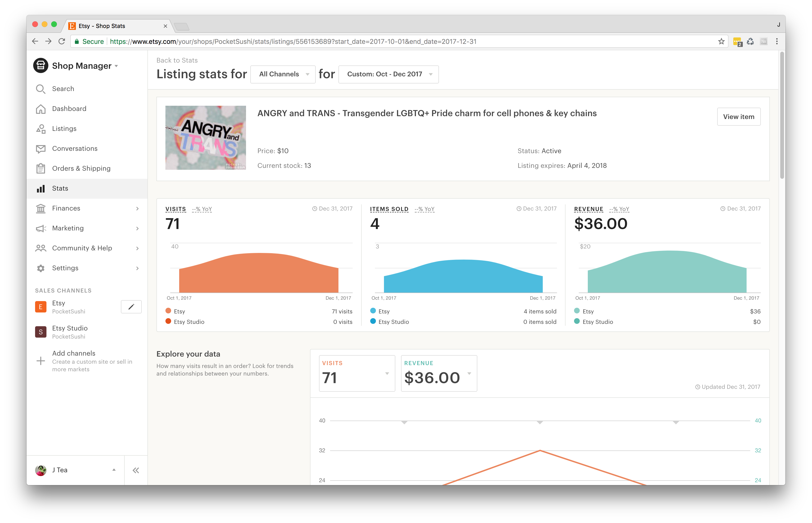The image size is (812, 523).
Task: Open the J Tea account menu arrow
Action: pyautogui.click(x=114, y=470)
